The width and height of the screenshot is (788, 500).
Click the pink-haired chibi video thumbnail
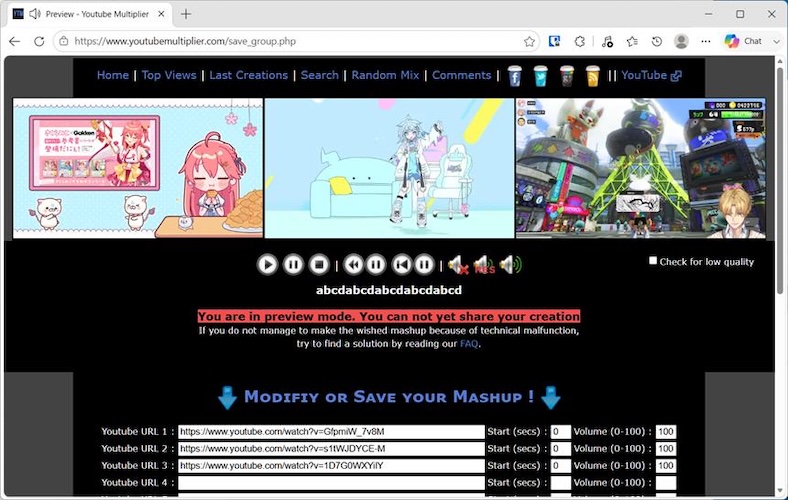click(x=138, y=168)
